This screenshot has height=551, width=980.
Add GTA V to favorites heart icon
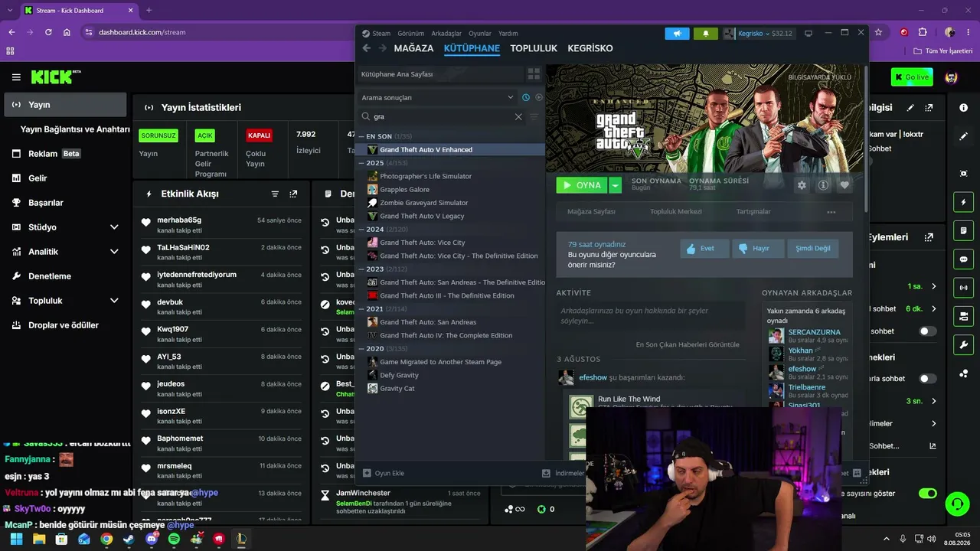pos(844,185)
